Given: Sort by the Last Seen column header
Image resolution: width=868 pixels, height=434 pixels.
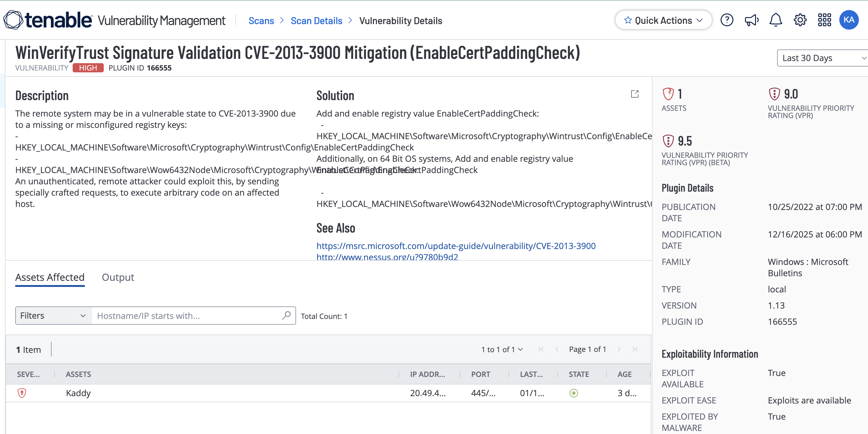Looking at the screenshot, I should tap(531, 374).
